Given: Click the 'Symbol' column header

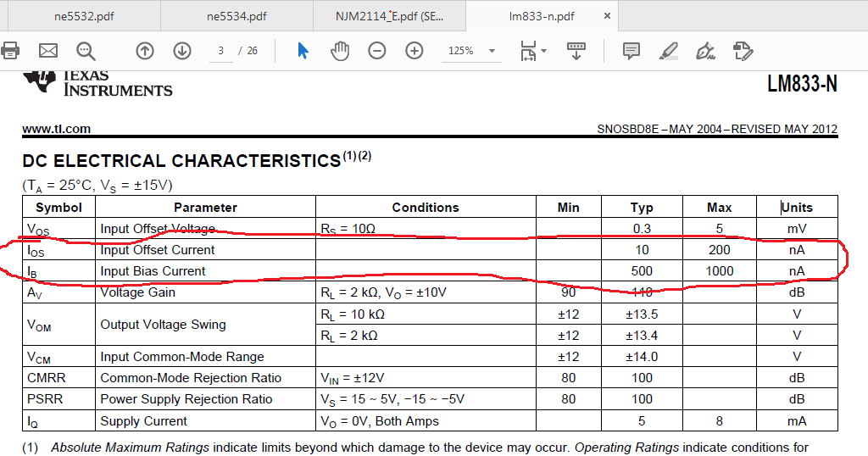Looking at the screenshot, I should pos(58,208).
